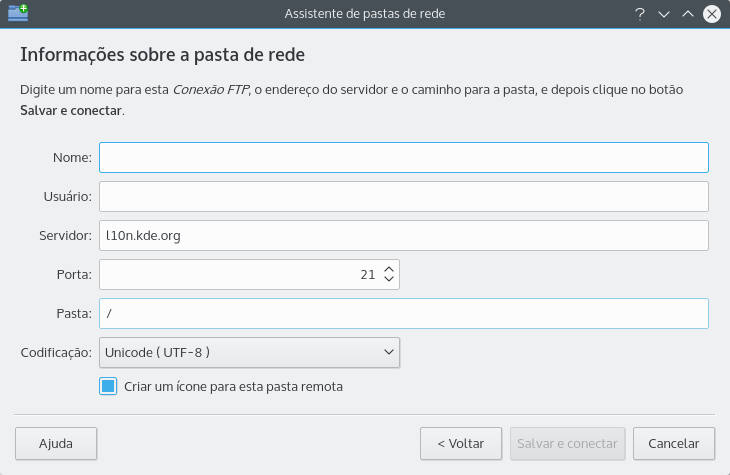This screenshot has height=475, width=730.
Task: Focus the Nome text field
Action: (x=403, y=158)
